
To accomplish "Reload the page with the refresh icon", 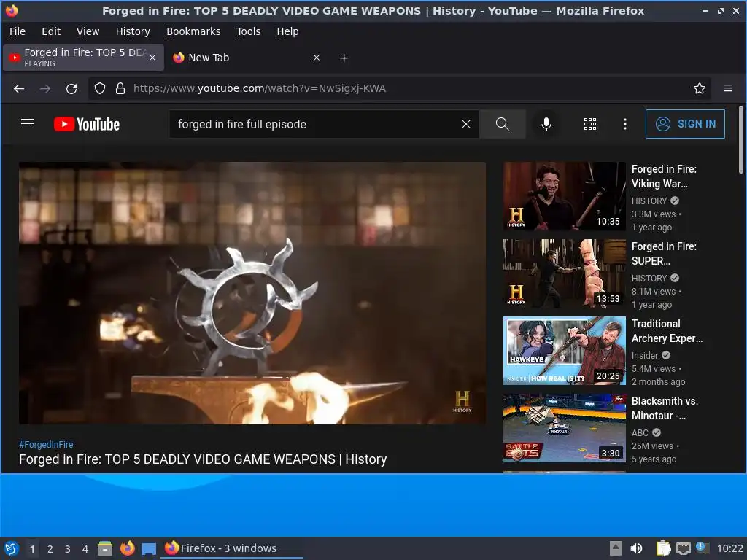I will tap(71, 88).
